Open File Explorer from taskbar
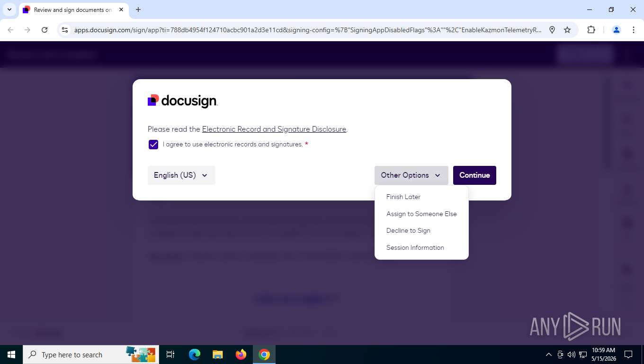The image size is (644, 364). [217, 355]
